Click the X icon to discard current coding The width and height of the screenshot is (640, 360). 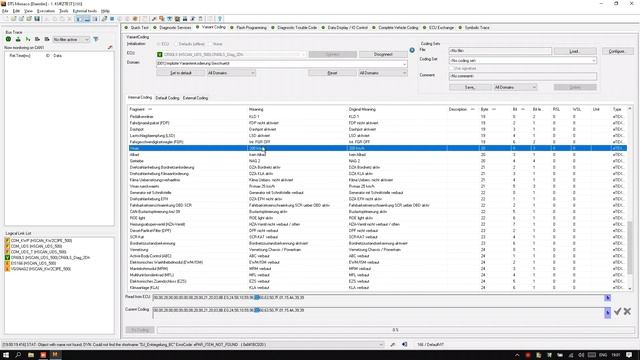[x=627, y=311]
